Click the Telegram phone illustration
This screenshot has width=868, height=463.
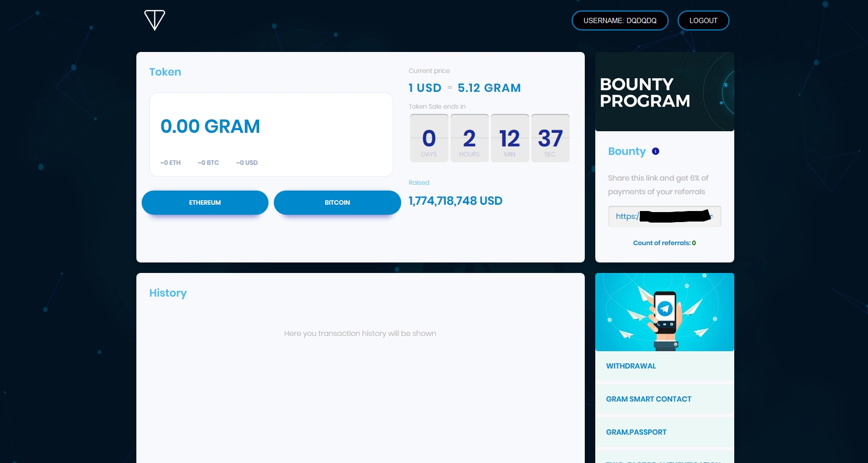[665, 312]
